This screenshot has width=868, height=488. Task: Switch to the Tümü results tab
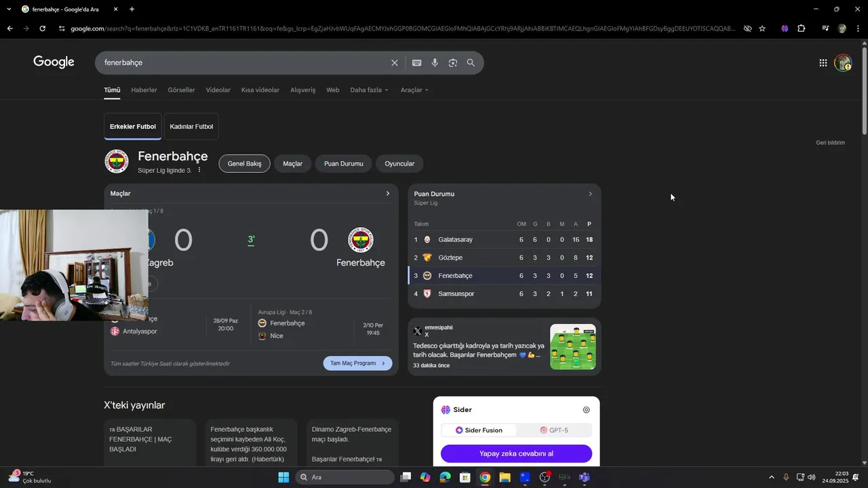click(x=112, y=90)
